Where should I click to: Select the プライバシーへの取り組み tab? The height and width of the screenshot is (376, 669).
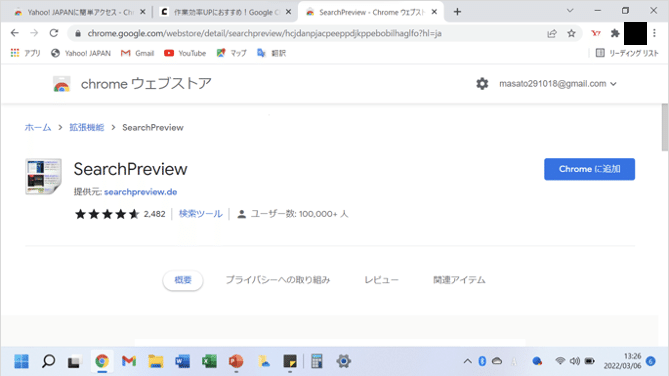[278, 280]
